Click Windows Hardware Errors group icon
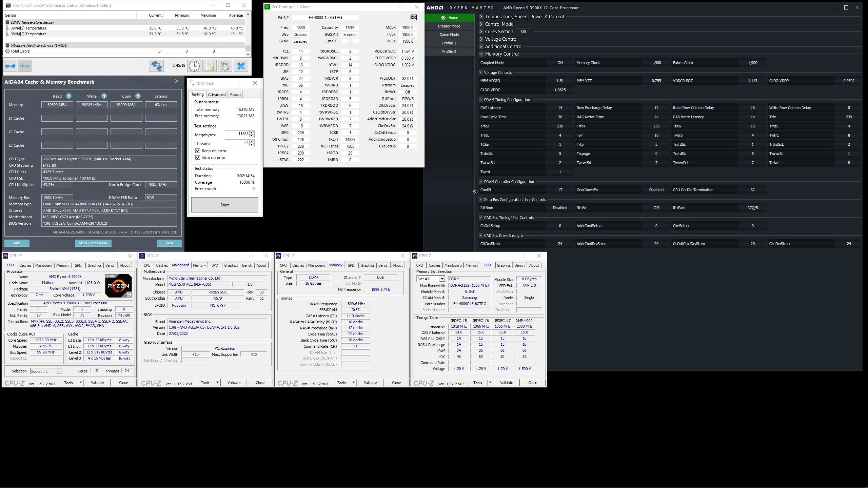Screen dimensions: 868x488 7,45
